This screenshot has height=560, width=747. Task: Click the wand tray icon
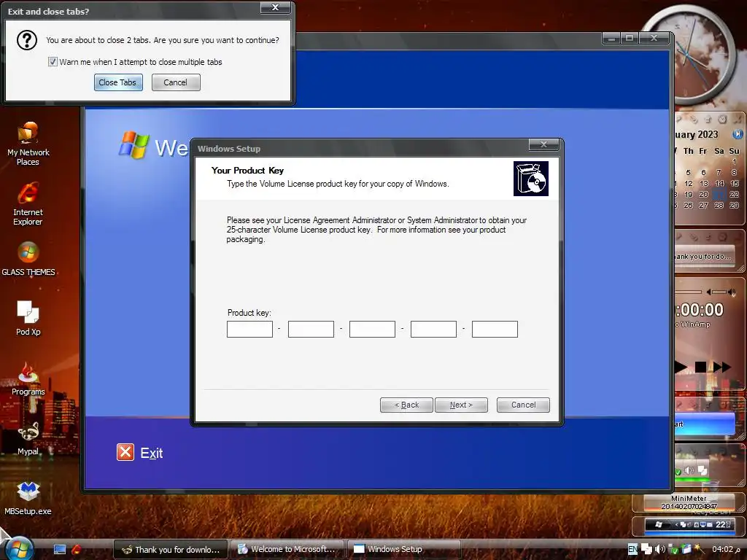[x=699, y=549]
